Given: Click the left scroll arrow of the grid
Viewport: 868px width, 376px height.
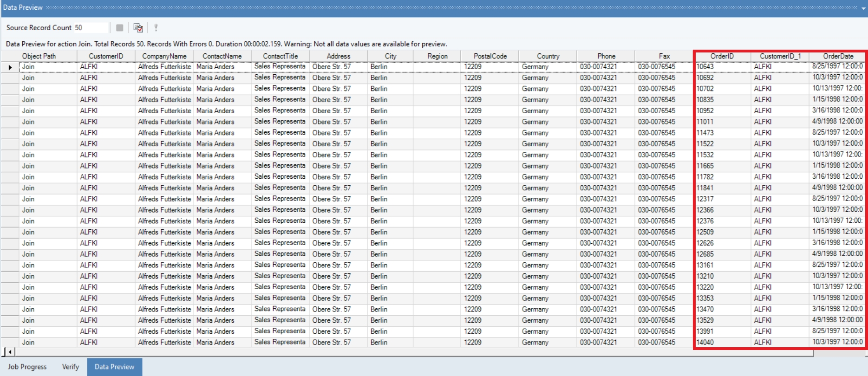Looking at the screenshot, I should point(10,352).
